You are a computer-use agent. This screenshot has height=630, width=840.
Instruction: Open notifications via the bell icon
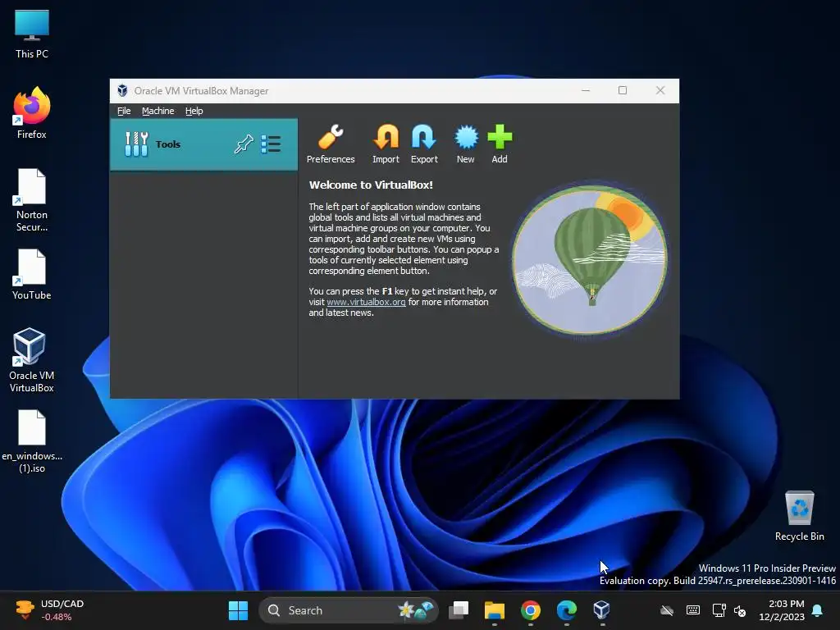click(x=818, y=610)
